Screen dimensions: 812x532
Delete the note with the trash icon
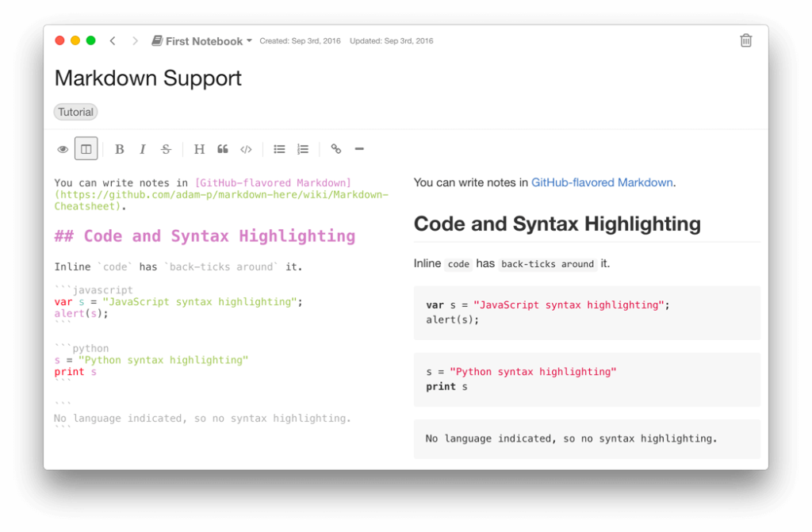tap(745, 40)
